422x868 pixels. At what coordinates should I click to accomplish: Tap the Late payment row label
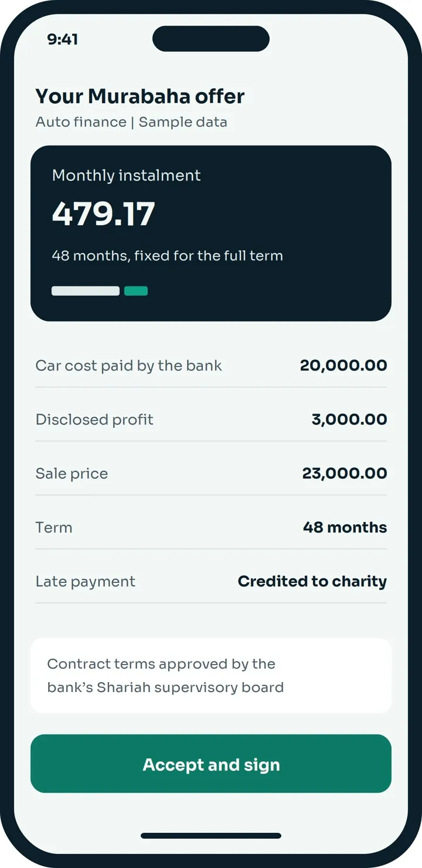point(86,581)
